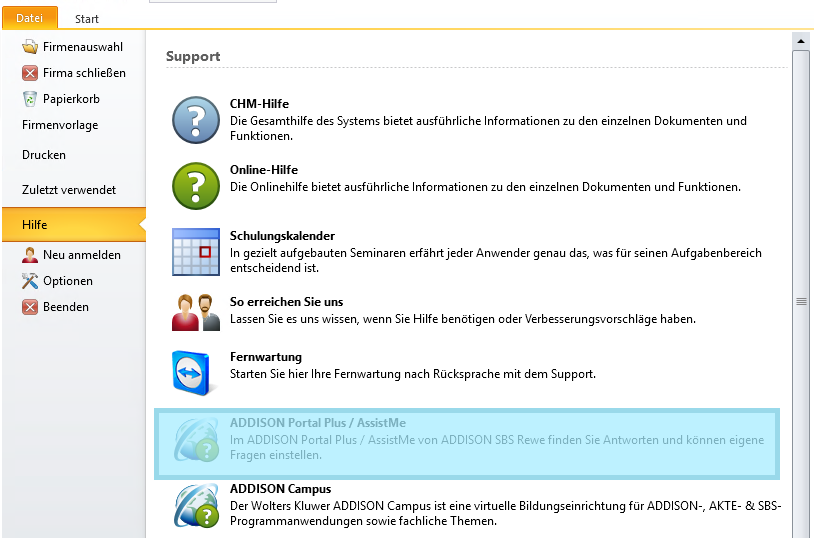814x538 pixels.
Task: Click the Firma schließen label text
Action: pyautogui.click(x=84, y=73)
